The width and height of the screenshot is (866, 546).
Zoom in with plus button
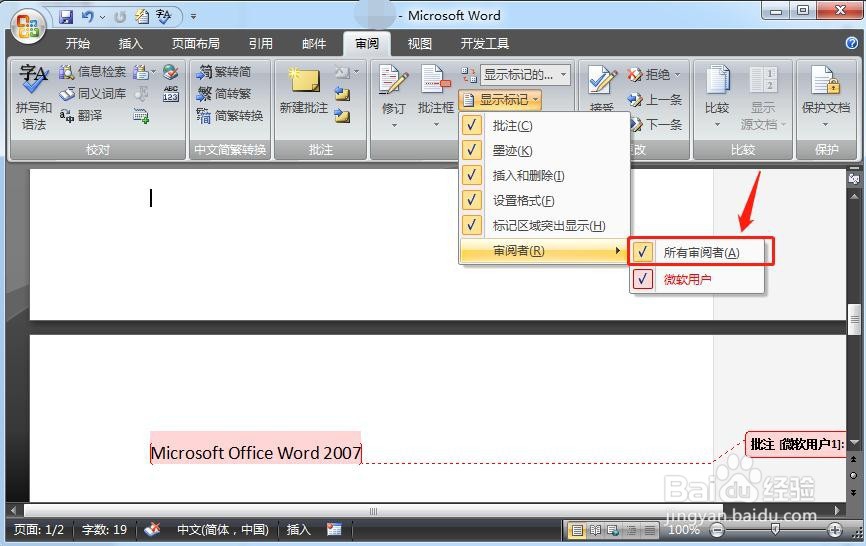(x=835, y=531)
